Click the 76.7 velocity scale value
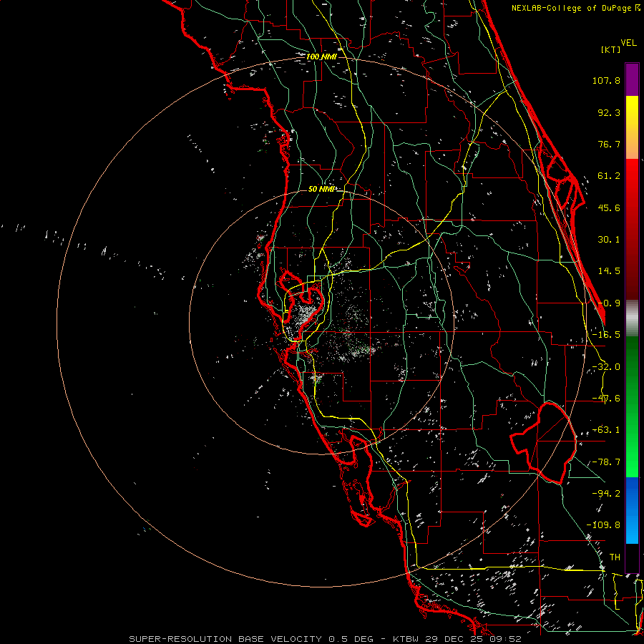 [609, 144]
